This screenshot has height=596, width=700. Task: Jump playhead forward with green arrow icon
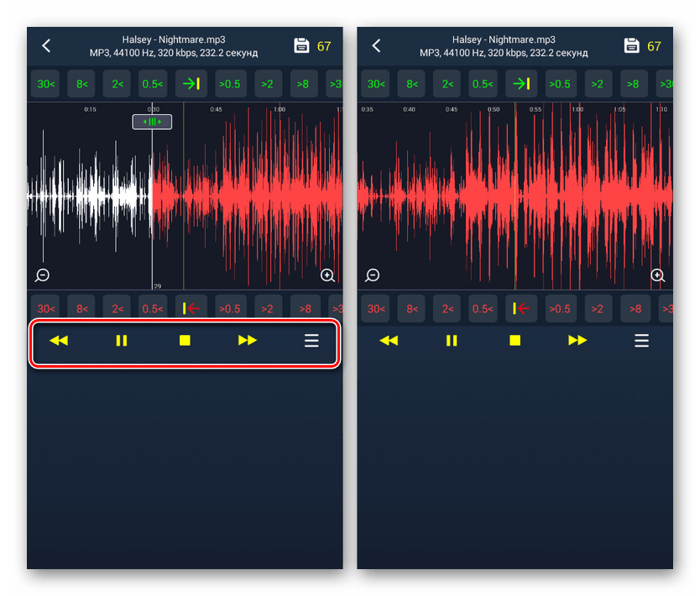191,84
